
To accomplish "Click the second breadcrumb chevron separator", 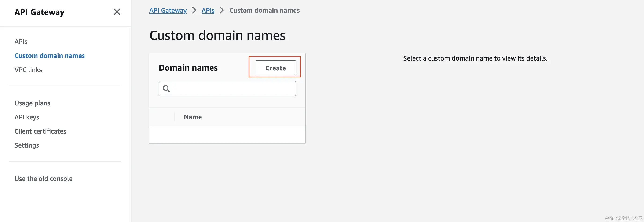I will [x=222, y=11].
